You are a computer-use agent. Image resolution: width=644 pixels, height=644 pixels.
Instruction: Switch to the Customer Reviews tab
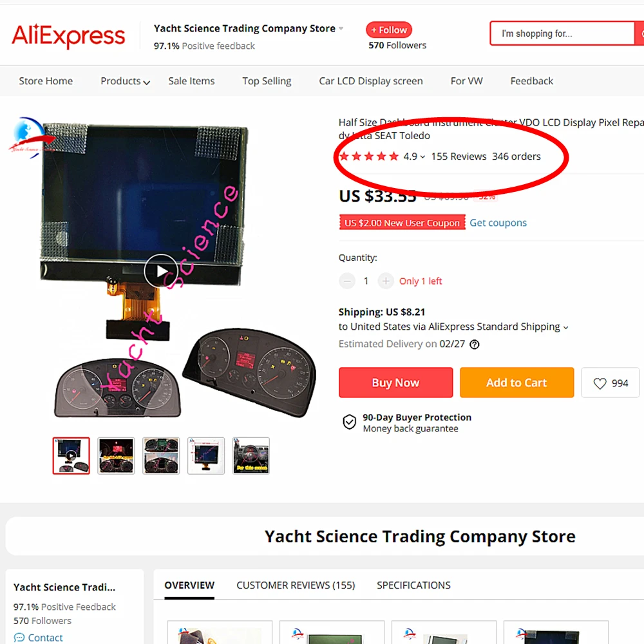(x=296, y=585)
